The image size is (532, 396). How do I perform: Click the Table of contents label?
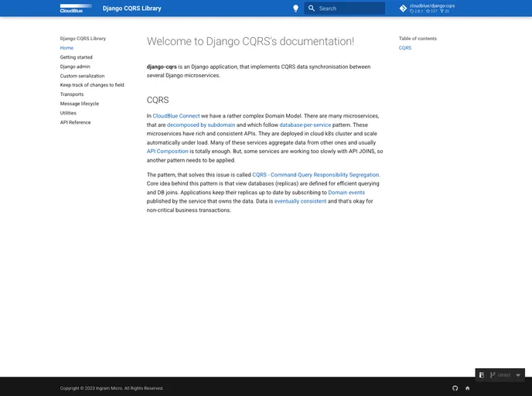(x=418, y=39)
